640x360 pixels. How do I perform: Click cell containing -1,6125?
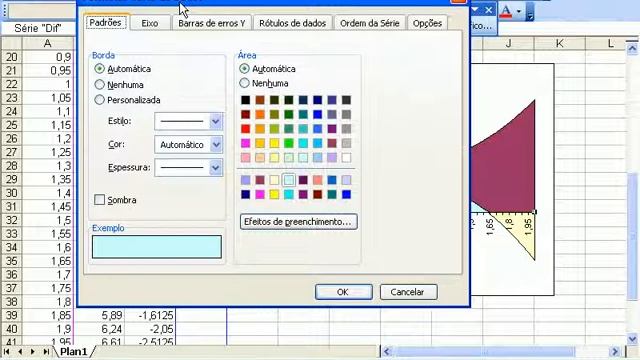[x=150, y=316]
